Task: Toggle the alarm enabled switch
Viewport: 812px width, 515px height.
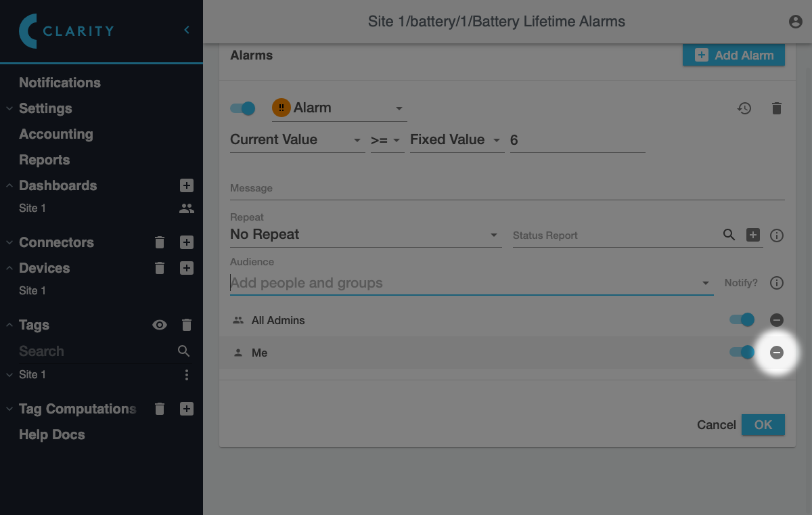Action: click(x=243, y=108)
